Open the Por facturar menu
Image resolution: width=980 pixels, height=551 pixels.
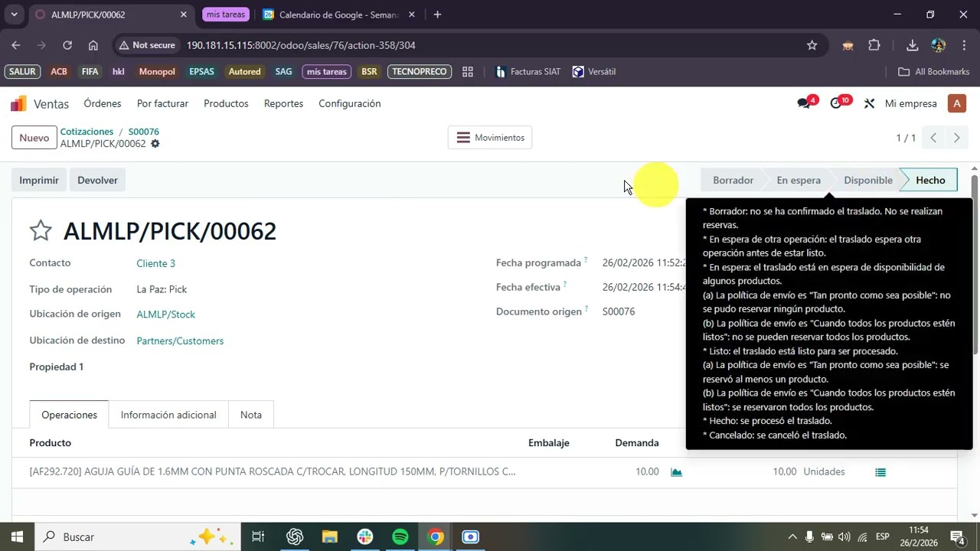click(162, 103)
